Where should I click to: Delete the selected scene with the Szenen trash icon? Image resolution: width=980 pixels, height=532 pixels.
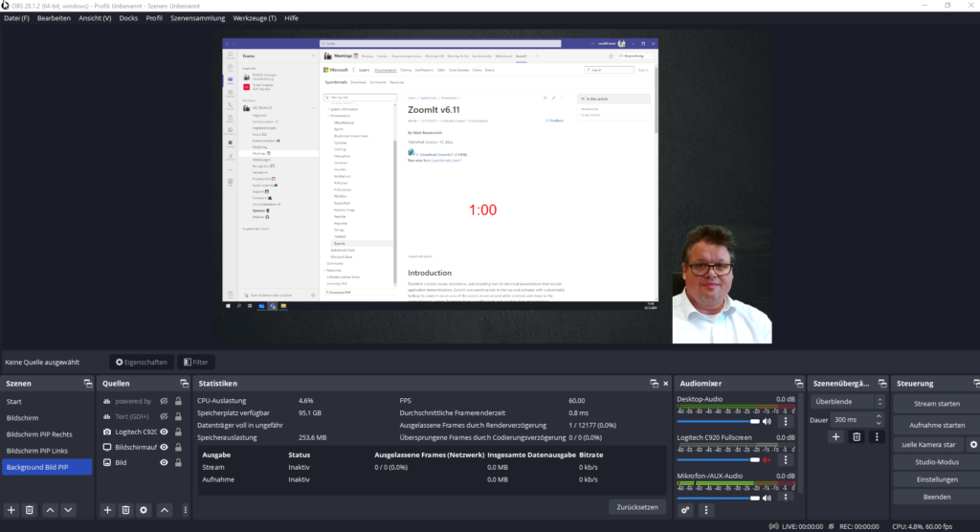click(30, 510)
